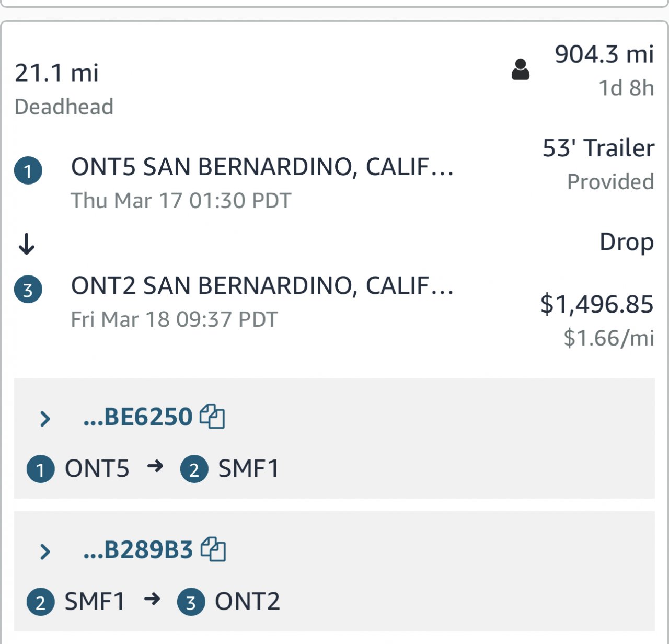Copy the trip ID ending in BE6250
This screenshot has height=644, width=669.
coord(213,417)
